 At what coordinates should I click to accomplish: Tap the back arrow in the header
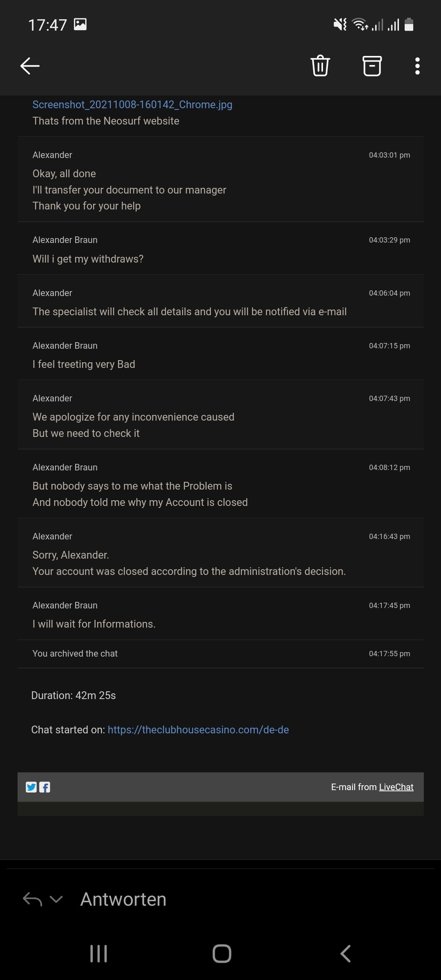coord(30,66)
